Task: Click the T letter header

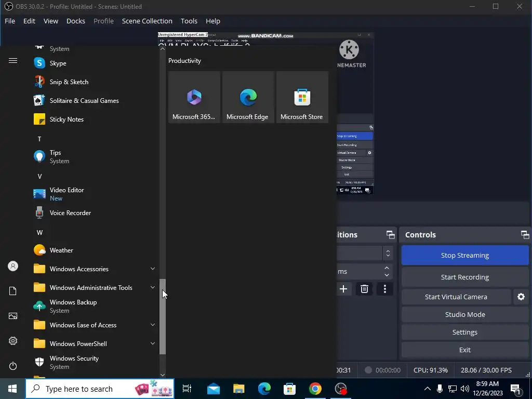Action: tap(39, 139)
